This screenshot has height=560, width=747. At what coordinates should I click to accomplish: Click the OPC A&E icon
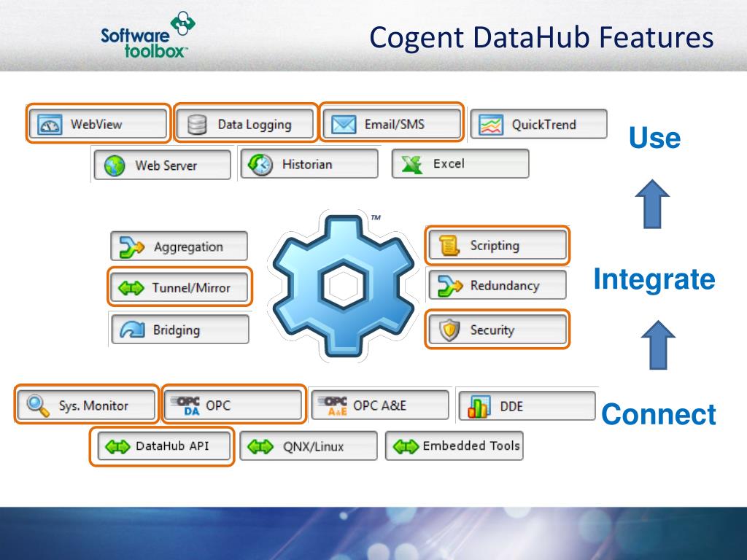(333, 405)
